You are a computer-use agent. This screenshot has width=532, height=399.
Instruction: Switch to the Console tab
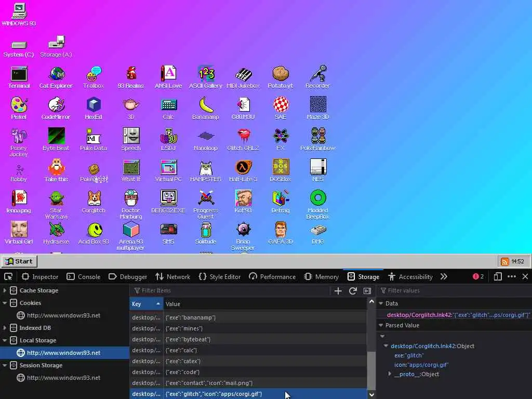click(x=84, y=277)
